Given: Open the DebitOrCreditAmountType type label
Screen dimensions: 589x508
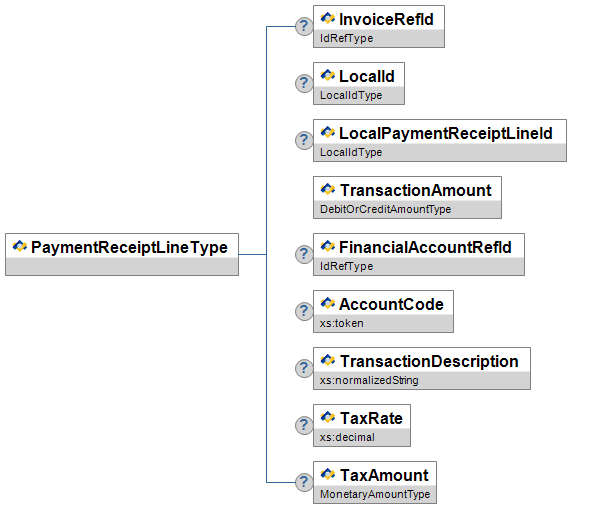Looking at the screenshot, I should (x=385, y=209).
